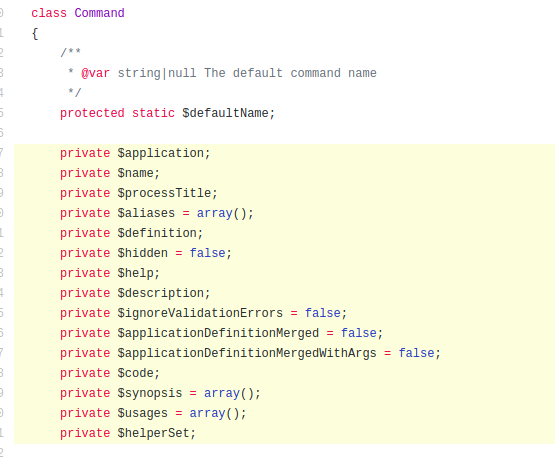Click the $applicationDefinitionMergedWithArgs variable
The width and height of the screenshot is (555, 463).
247,353
